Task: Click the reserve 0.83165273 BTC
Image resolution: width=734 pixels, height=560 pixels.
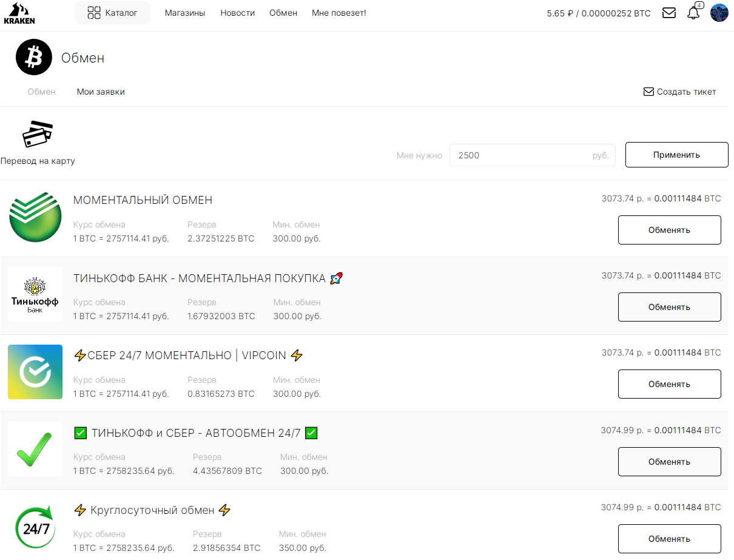Action: tap(221, 394)
